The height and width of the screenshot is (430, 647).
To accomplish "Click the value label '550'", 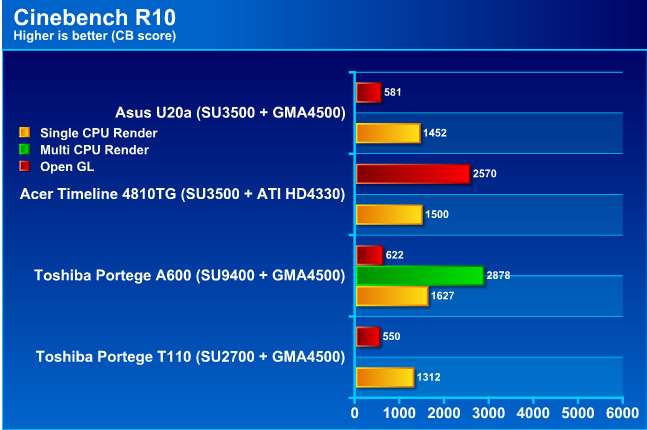I will point(391,336).
